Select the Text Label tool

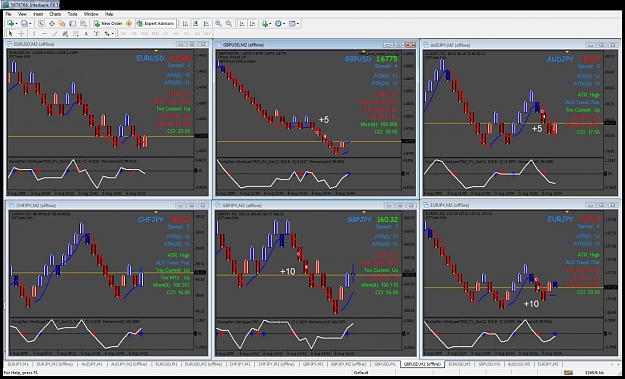coord(96,33)
